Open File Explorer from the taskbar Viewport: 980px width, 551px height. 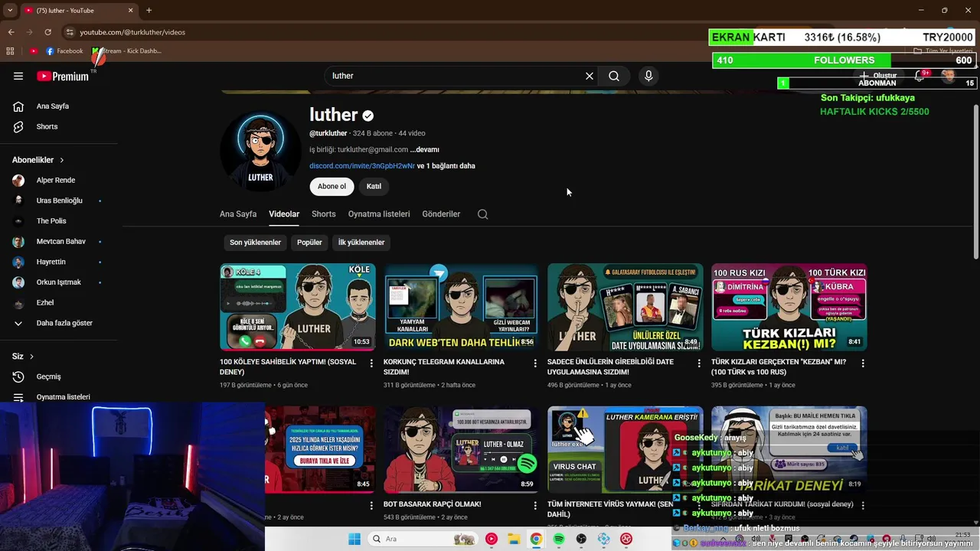[x=514, y=539]
